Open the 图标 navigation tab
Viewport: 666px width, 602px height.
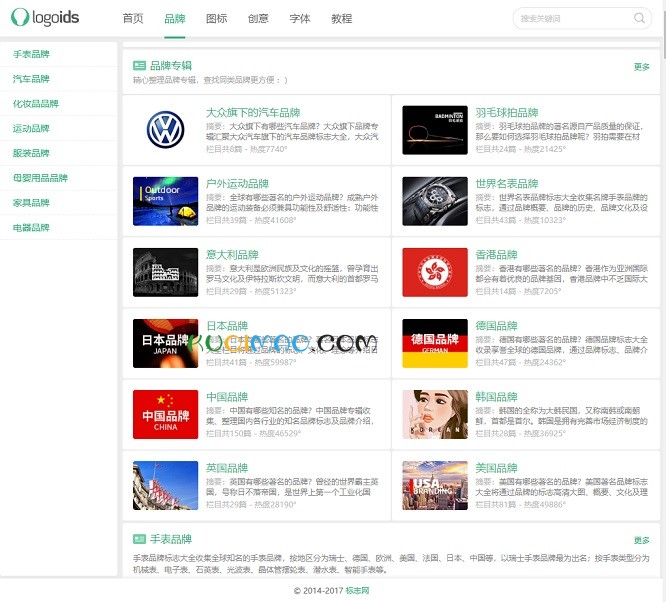pos(216,19)
